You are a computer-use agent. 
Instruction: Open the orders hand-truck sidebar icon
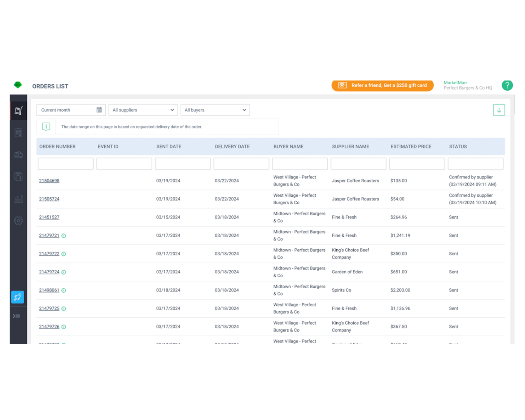[18, 111]
